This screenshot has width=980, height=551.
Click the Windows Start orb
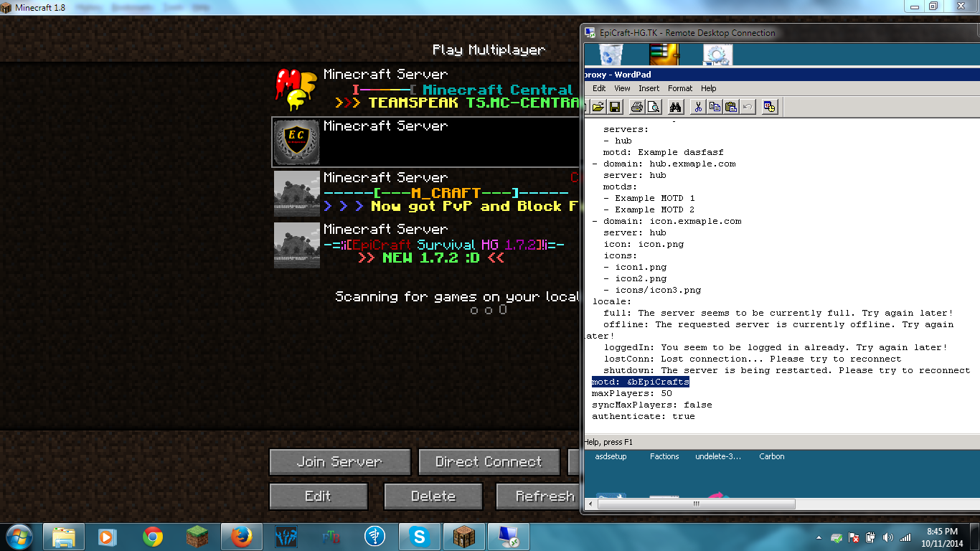point(19,537)
